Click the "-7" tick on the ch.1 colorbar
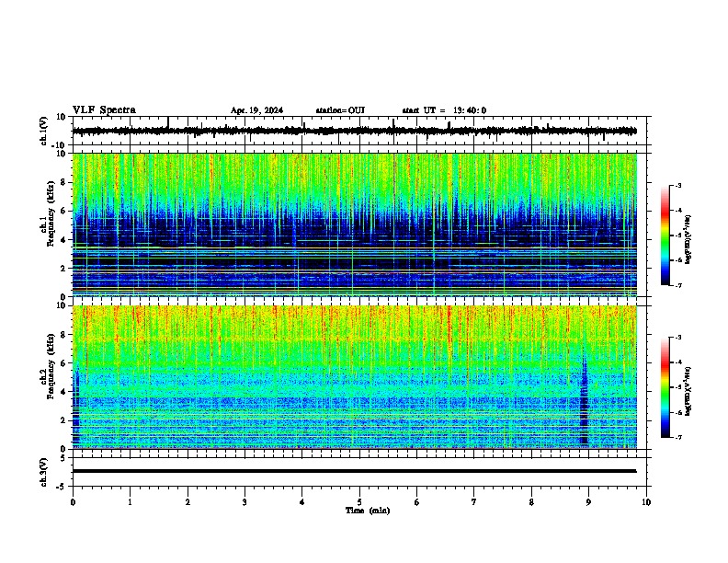Screen dimensions: 728x563 pyautogui.click(x=677, y=285)
